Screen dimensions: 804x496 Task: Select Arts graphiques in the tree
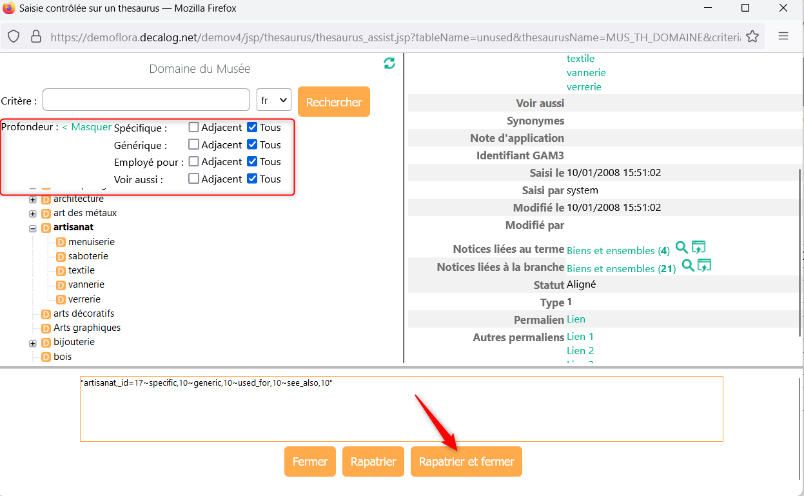tap(87, 327)
